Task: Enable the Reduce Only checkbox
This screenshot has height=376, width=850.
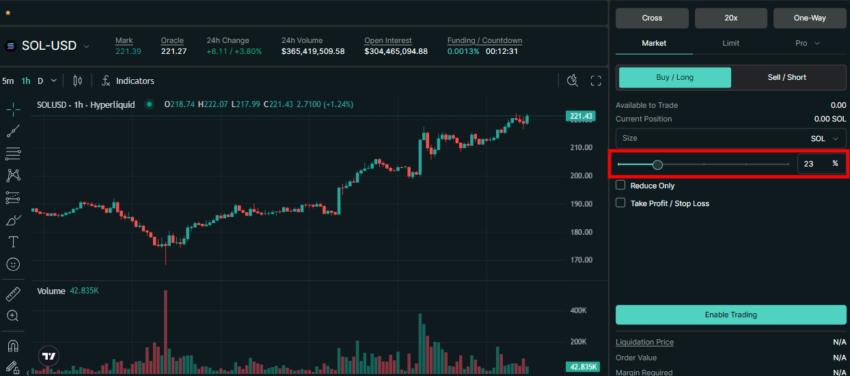Action: tap(621, 185)
